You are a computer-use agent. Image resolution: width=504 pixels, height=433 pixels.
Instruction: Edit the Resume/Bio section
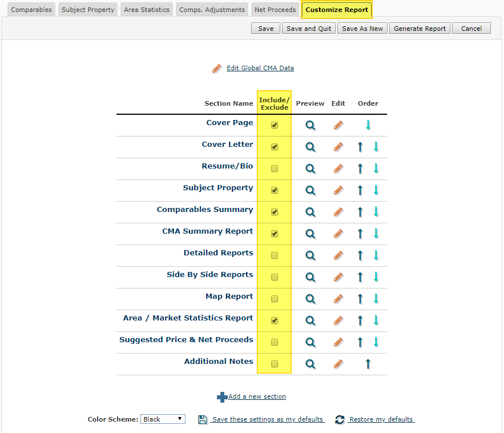point(338,169)
